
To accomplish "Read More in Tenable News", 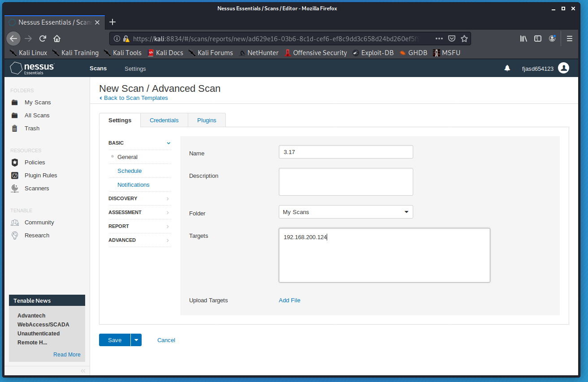I will [67, 355].
